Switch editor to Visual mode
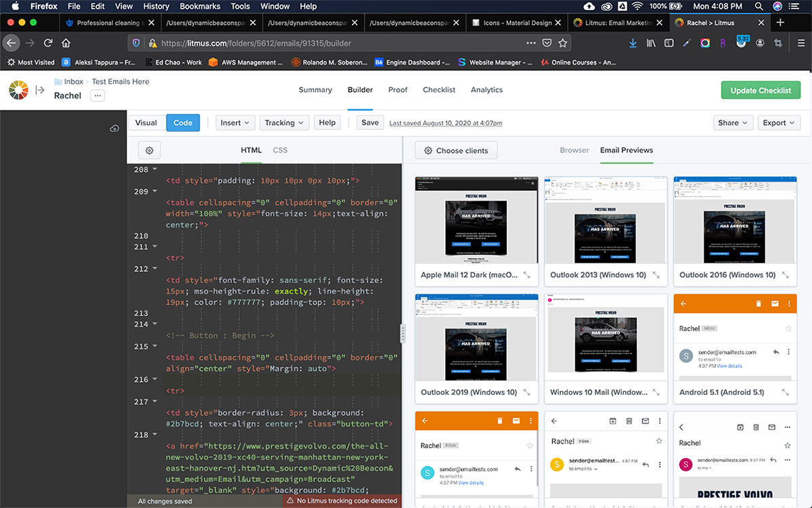The width and height of the screenshot is (812, 508). (x=146, y=123)
